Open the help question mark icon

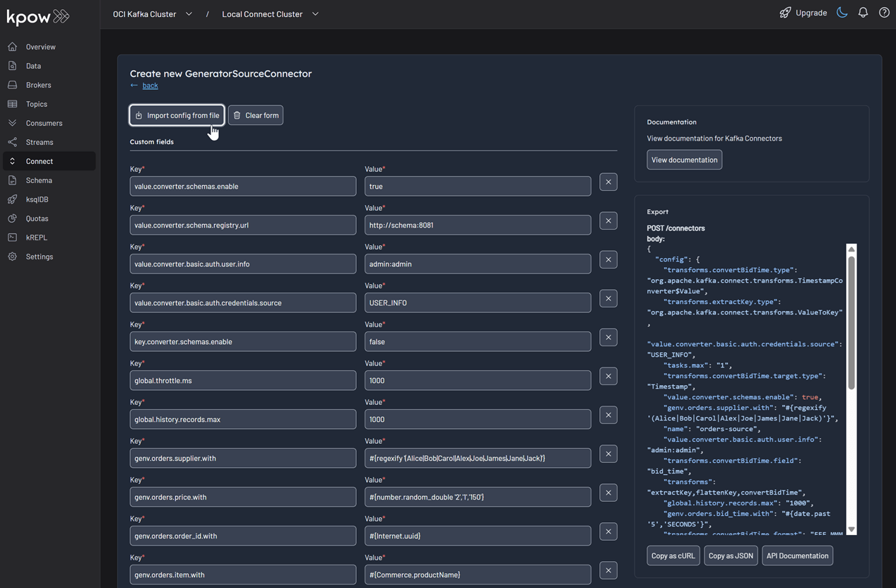tap(884, 13)
